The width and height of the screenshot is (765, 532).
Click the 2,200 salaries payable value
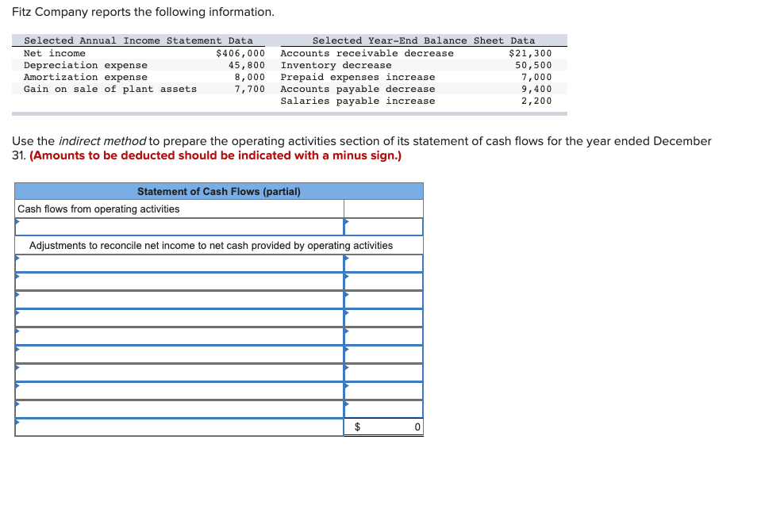coord(536,101)
